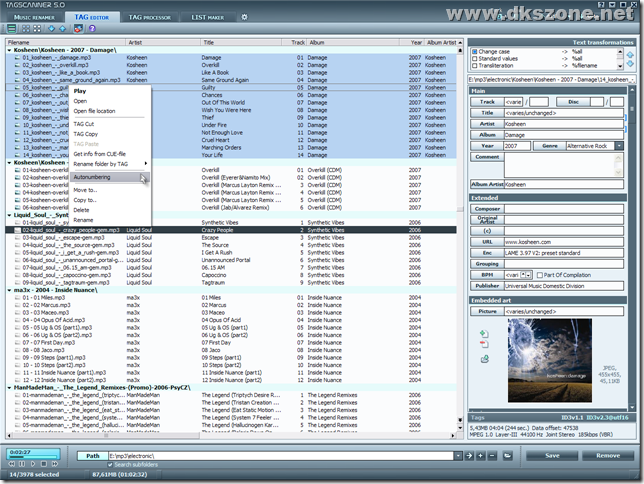Click the Save button

[x=552, y=456]
